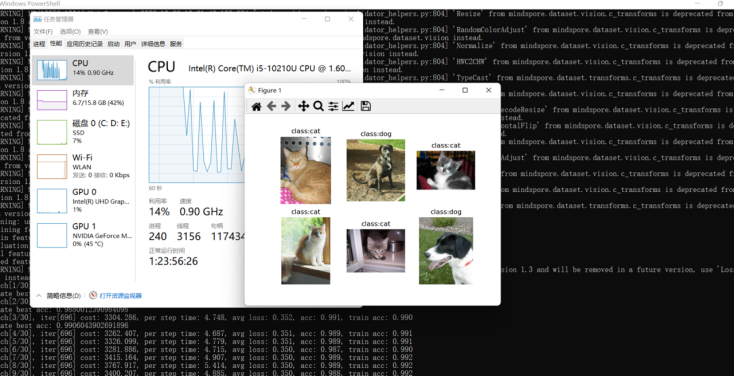Open the 详细信息 tab
Screen dimensions: 734x377
pyautogui.click(x=153, y=44)
